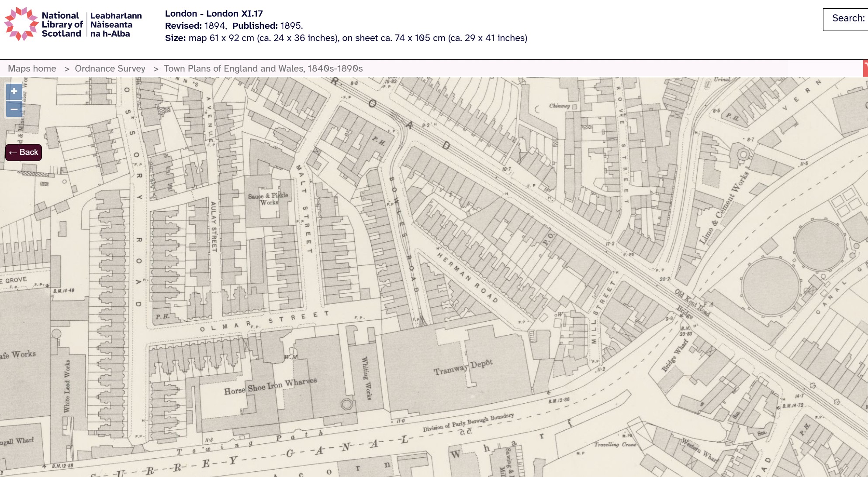The height and width of the screenshot is (477, 868).
Task: Zoom out with the minus button
Action: click(x=14, y=109)
